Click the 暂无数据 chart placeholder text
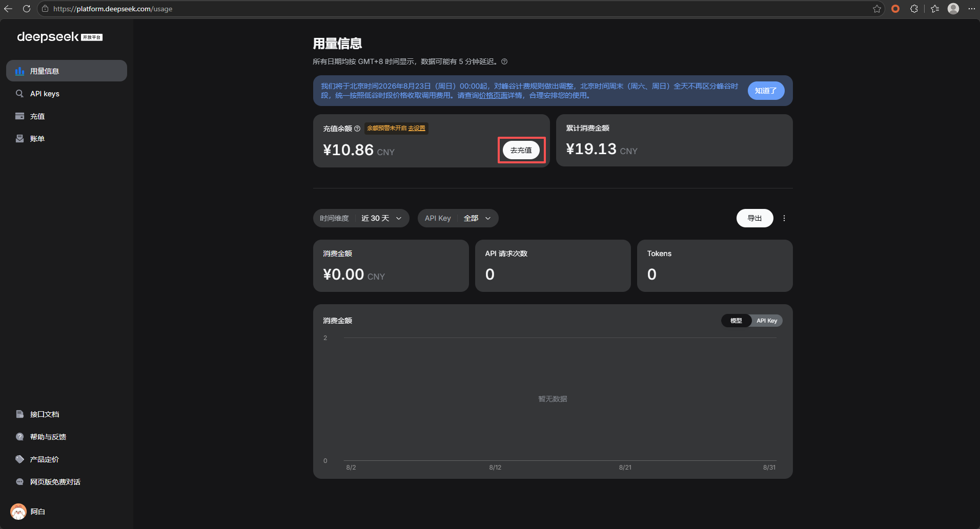Screen dimensions: 980x529 [553, 399]
